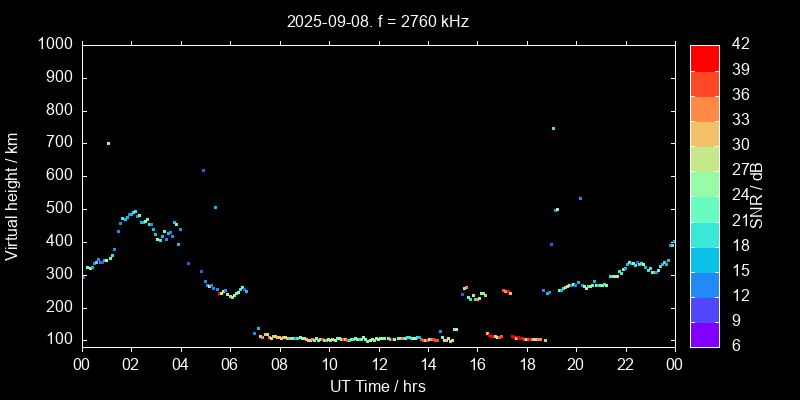Click the blue colorbar band between 12 and 15
Screen dimensions: 800x400
pyautogui.click(x=704, y=284)
